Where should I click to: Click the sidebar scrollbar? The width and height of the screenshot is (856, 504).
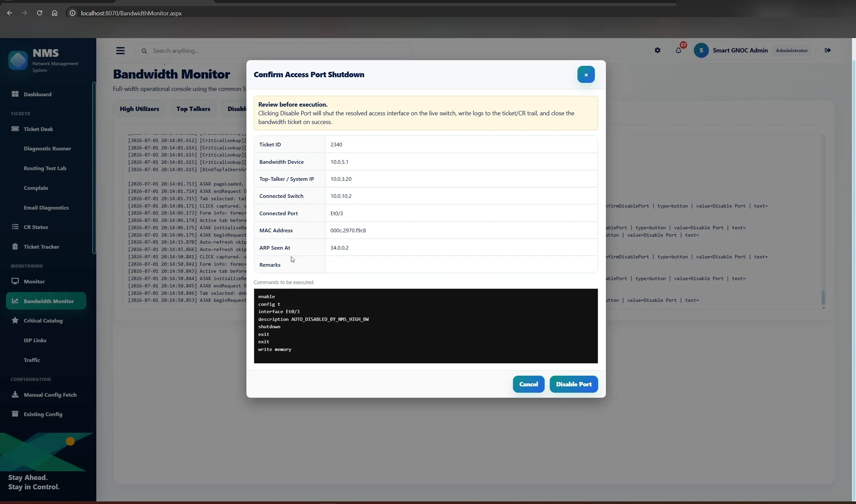[x=94, y=168]
